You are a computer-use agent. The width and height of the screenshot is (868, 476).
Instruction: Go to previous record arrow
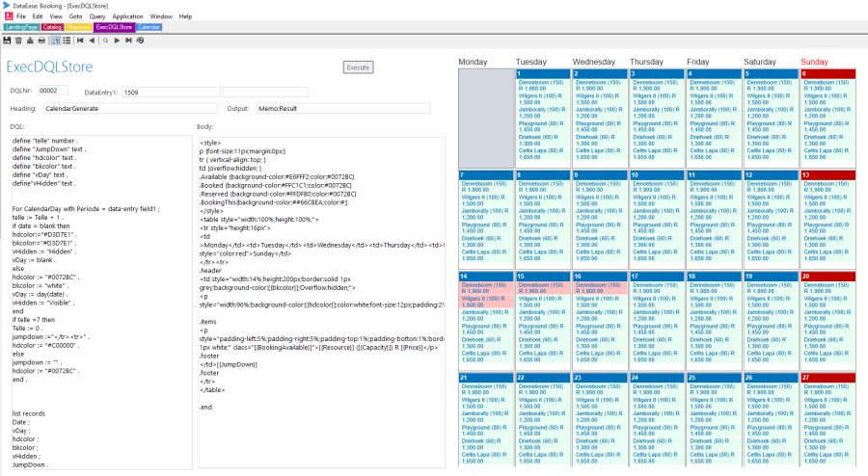click(x=92, y=40)
